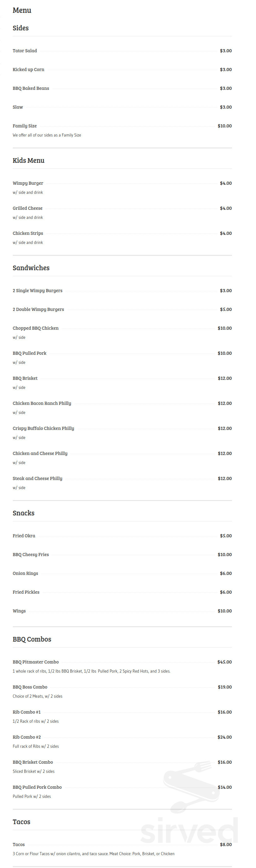
Task: Choose the BBQ Cheesy Fries snack
Action: pos(31,555)
